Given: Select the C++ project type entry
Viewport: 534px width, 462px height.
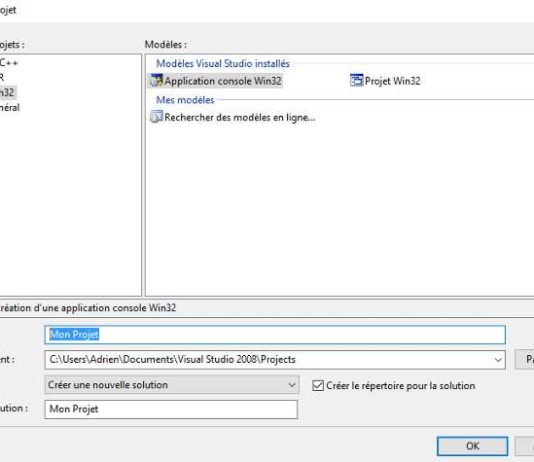Looking at the screenshot, I should click(x=9, y=63).
